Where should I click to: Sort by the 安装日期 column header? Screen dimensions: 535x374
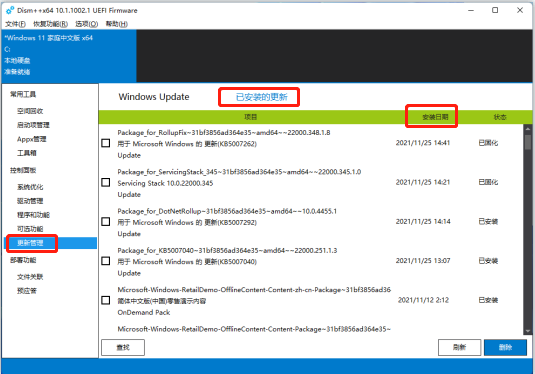435,117
